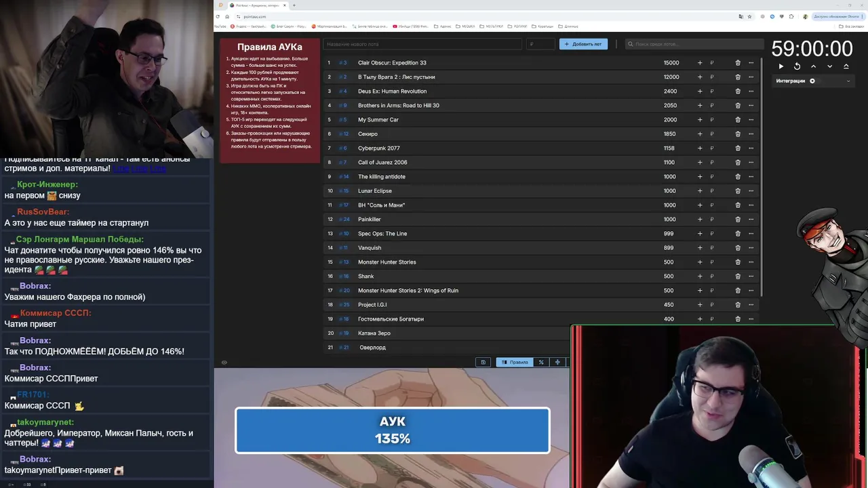Open the YouTube bookmark
Image resolution: width=868 pixels, height=488 pixels.
coord(220,26)
